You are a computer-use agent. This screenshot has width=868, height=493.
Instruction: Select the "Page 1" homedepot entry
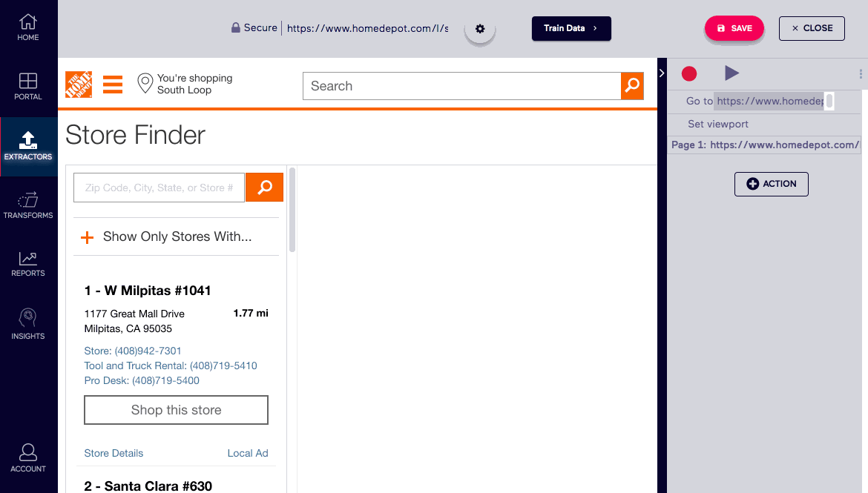coord(764,145)
